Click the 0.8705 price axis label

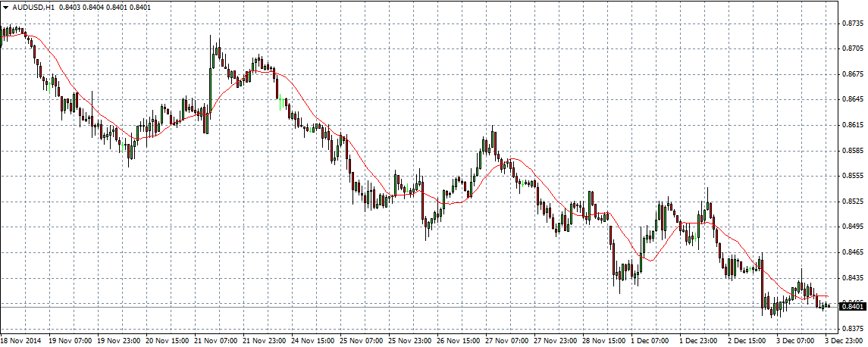853,48
